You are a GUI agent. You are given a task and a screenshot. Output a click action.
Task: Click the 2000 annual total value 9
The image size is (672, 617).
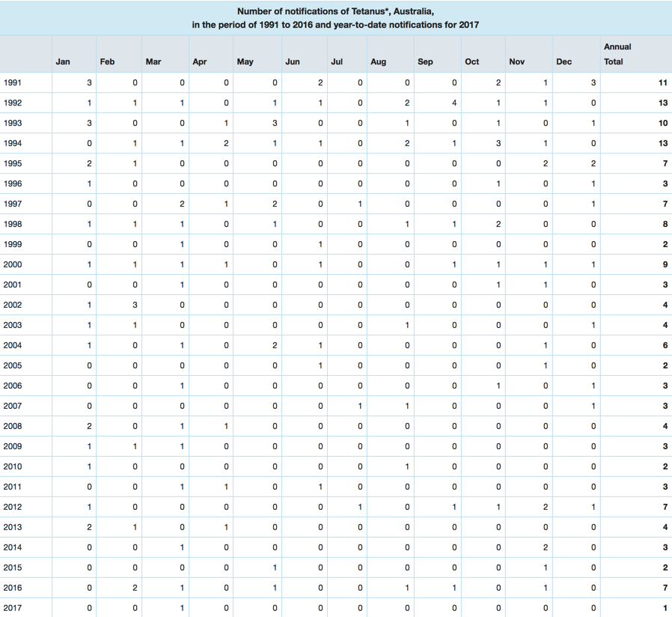click(665, 264)
